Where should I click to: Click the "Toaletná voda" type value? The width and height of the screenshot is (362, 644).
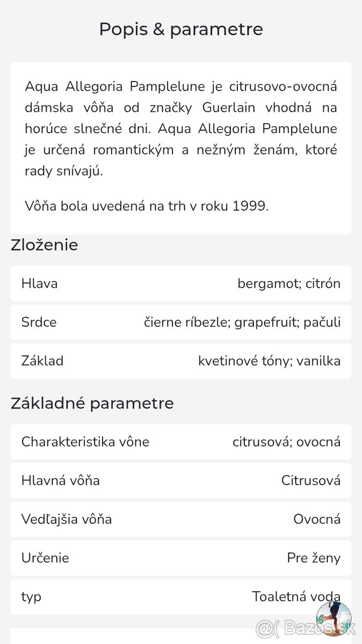click(296, 596)
